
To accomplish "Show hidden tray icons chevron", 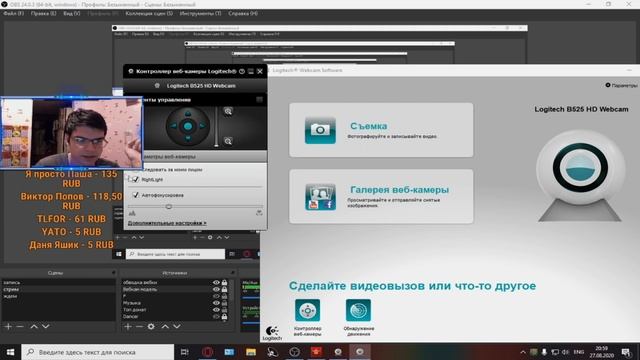I will point(523,352).
